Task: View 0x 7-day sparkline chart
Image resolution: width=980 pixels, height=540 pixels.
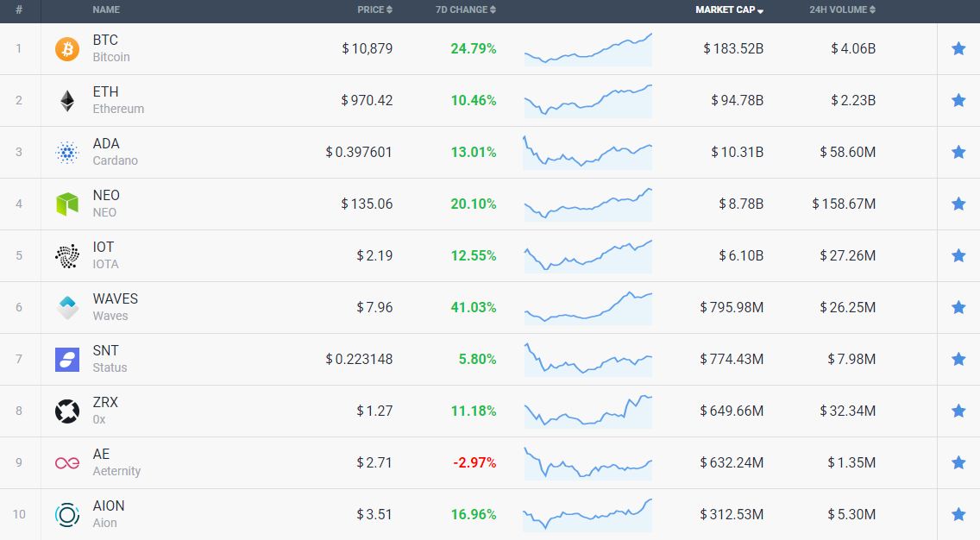Action: coord(587,411)
